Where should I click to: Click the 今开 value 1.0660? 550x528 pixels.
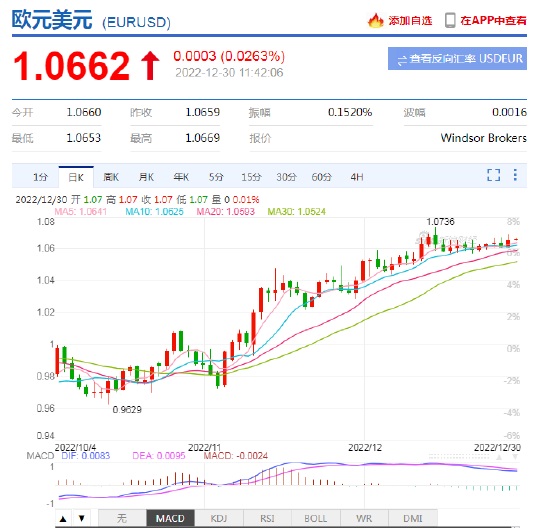coord(84,112)
